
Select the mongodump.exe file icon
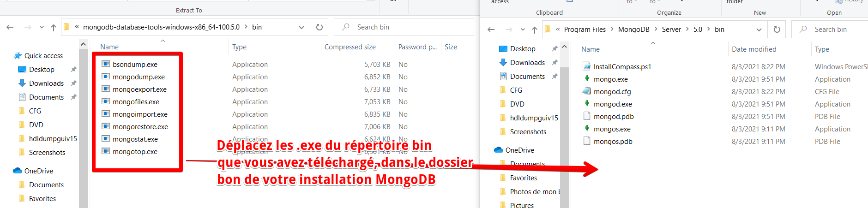(106, 77)
